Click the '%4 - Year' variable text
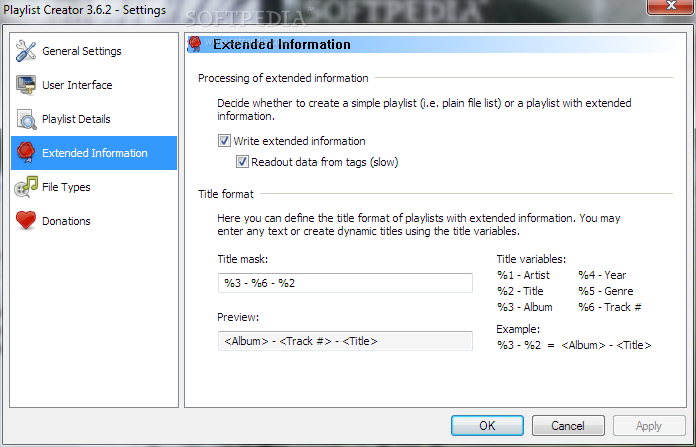696x447 pixels. [x=602, y=275]
